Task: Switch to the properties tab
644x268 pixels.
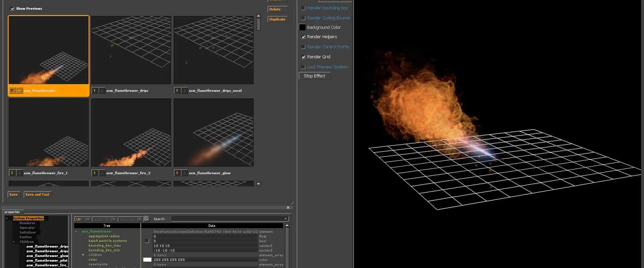Action: (x=12, y=212)
